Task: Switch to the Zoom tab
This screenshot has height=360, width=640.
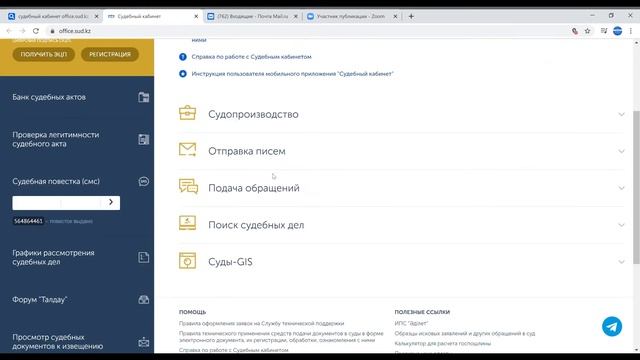Action: click(x=351, y=16)
